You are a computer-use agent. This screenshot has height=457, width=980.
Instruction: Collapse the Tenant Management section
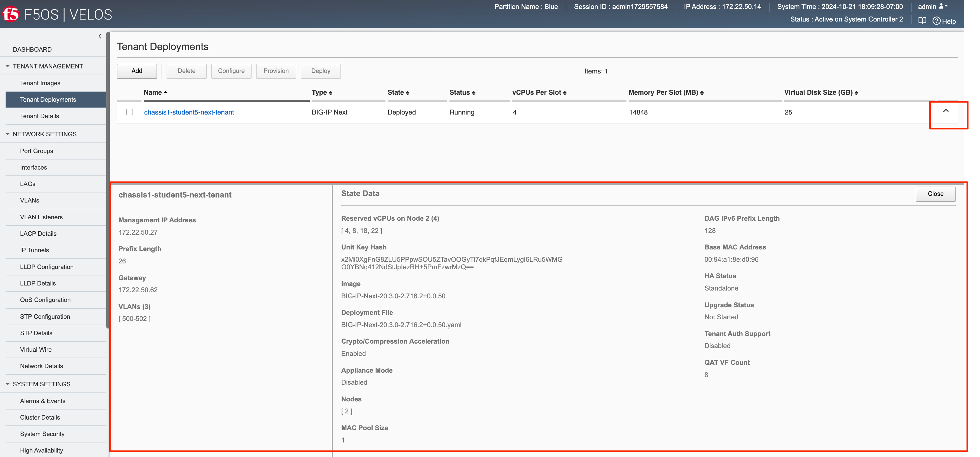[x=8, y=66]
